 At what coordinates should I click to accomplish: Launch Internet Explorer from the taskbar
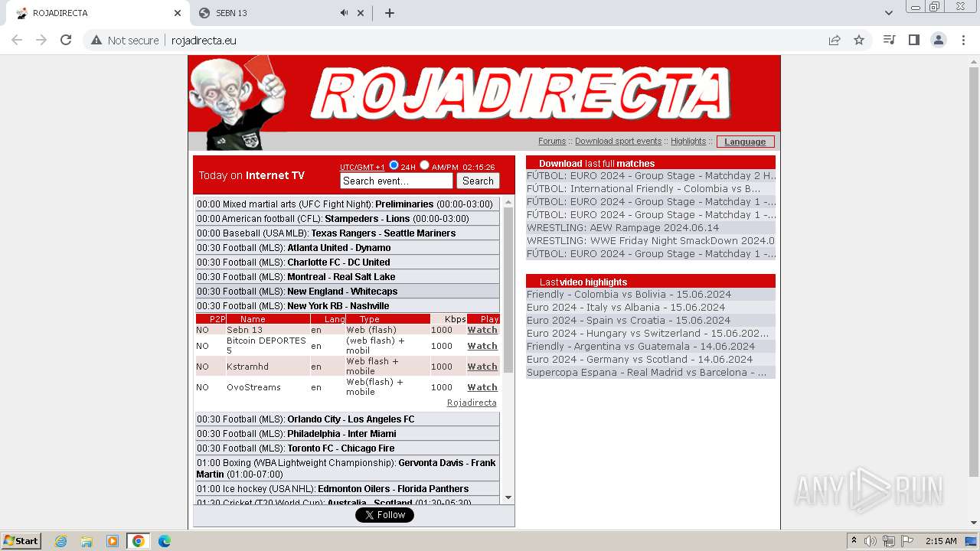click(x=60, y=541)
